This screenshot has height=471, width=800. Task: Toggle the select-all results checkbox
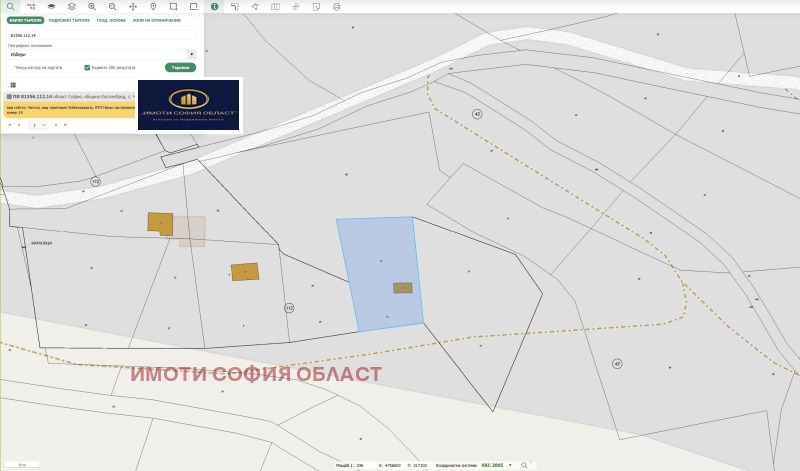pos(5,85)
